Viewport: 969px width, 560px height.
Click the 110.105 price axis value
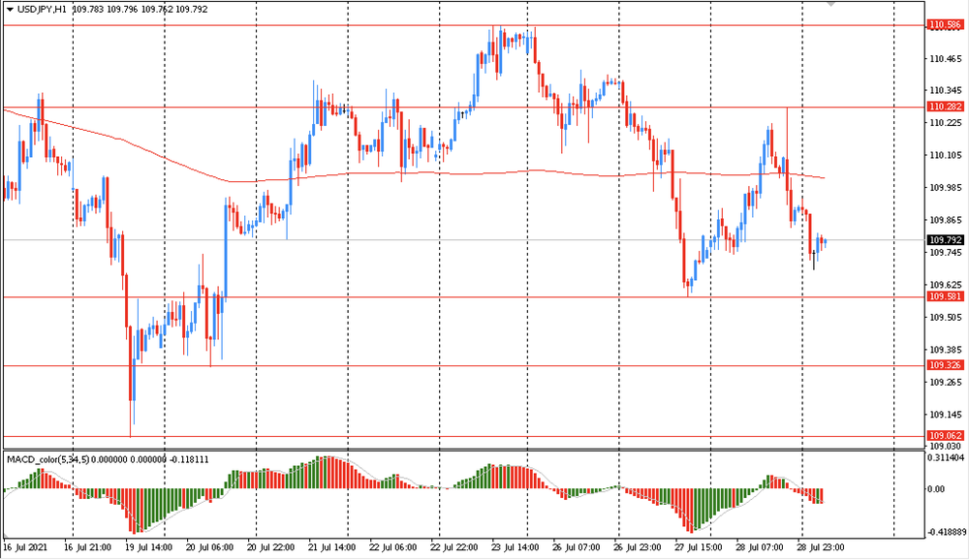pyautogui.click(x=946, y=156)
